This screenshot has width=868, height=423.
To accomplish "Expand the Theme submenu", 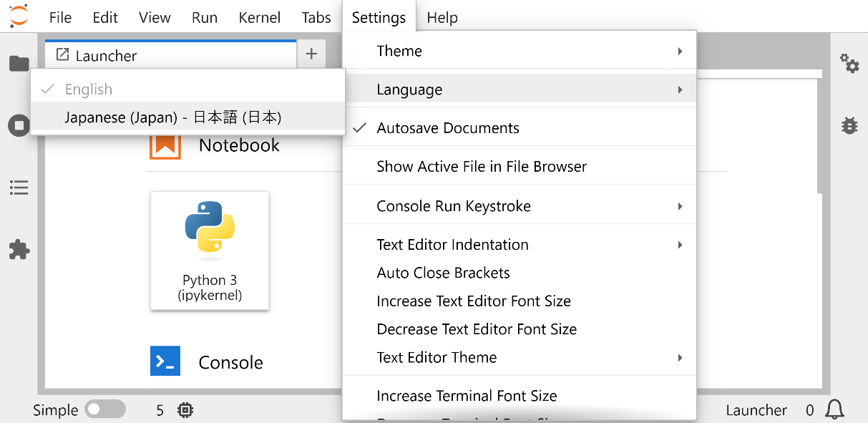I will [519, 51].
